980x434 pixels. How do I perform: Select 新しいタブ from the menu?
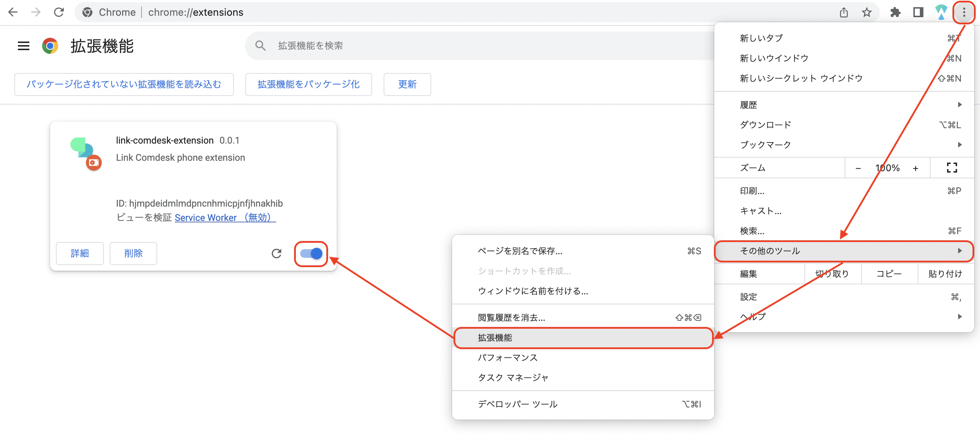pyautogui.click(x=844, y=38)
